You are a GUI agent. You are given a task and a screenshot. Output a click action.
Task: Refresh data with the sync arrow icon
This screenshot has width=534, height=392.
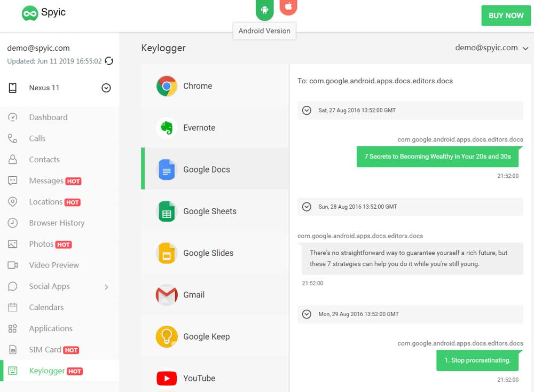pyautogui.click(x=108, y=61)
